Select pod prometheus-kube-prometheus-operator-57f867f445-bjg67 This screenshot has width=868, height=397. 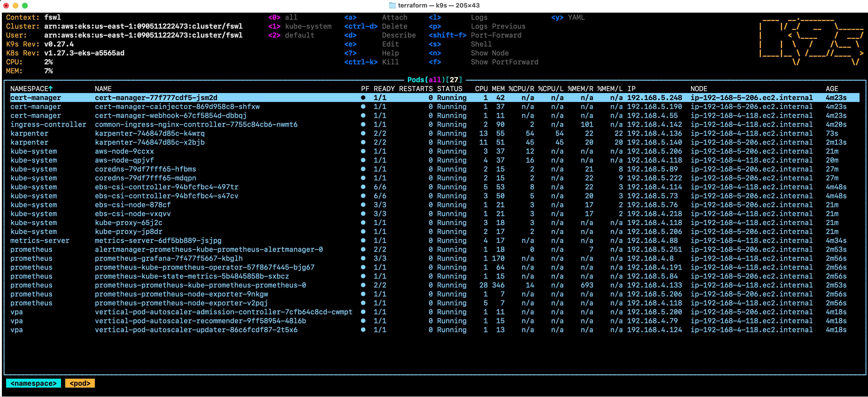[x=435, y=268]
